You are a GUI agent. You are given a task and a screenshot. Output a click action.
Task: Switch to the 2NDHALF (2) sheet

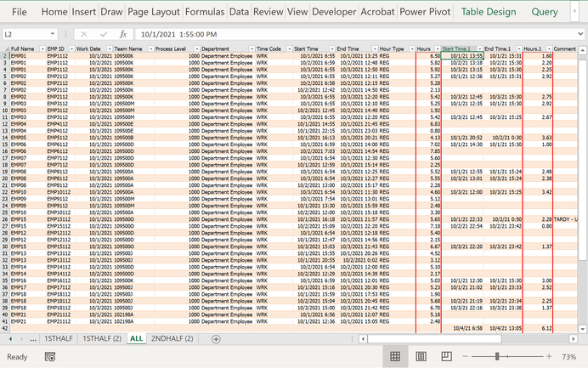click(x=172, y=338)
